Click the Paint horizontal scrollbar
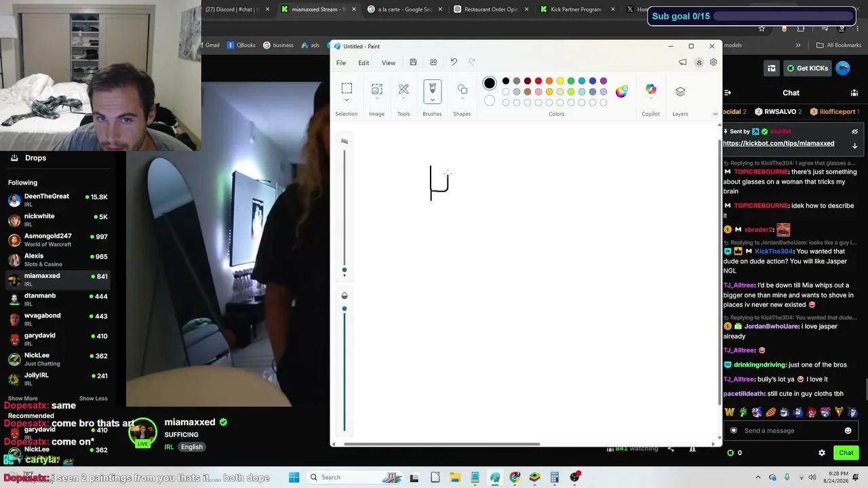This screenshot has width=868, height=488. coord(443,445)
